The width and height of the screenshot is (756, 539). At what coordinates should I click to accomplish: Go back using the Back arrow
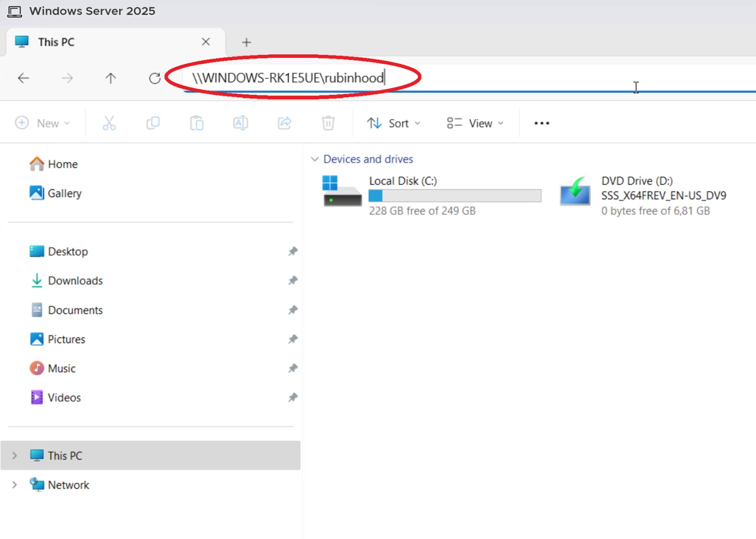(23, 78)
